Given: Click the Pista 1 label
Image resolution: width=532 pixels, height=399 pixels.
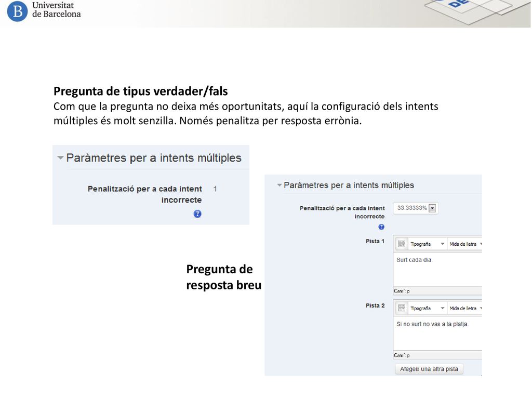Looking at the screenshot, I should (x=375, y=241).
